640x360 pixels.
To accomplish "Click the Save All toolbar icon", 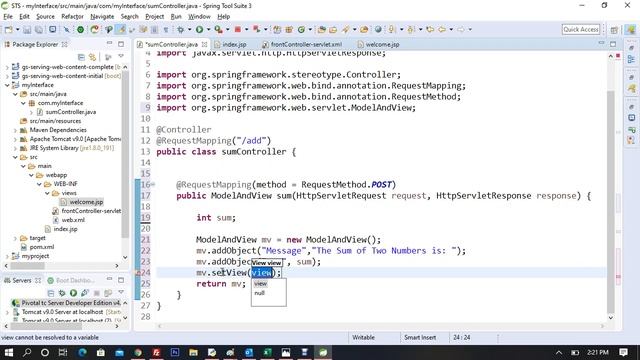I will point(39,29).
